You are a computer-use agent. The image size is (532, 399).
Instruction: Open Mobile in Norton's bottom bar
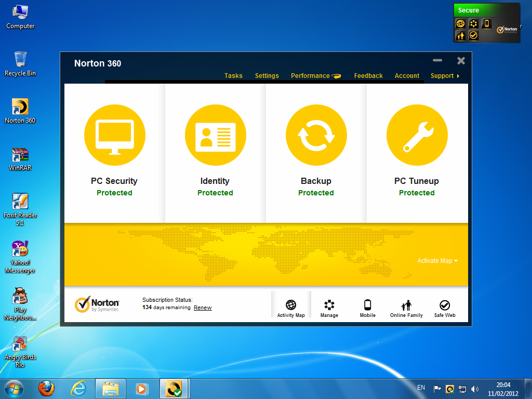[367, 309]
